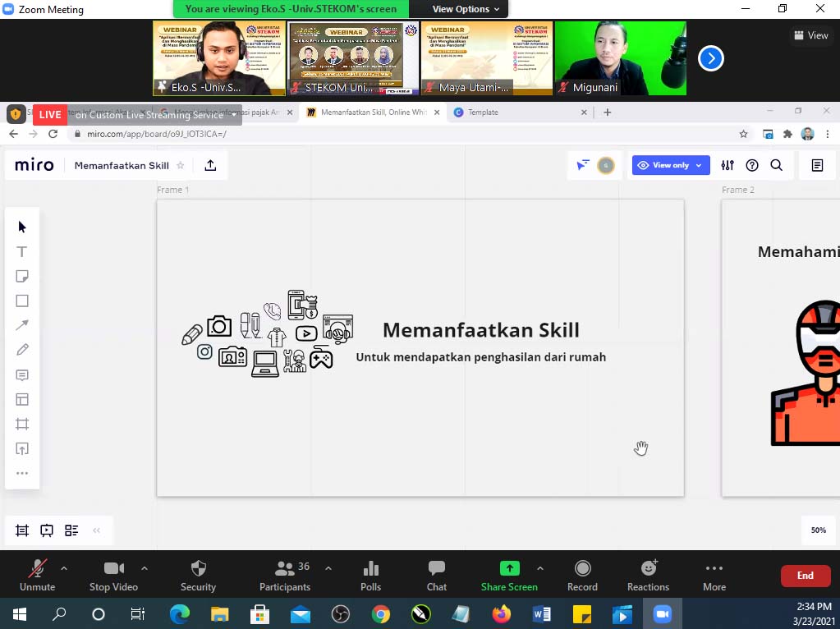Open the Windows Start menu

tap(19, 613)
